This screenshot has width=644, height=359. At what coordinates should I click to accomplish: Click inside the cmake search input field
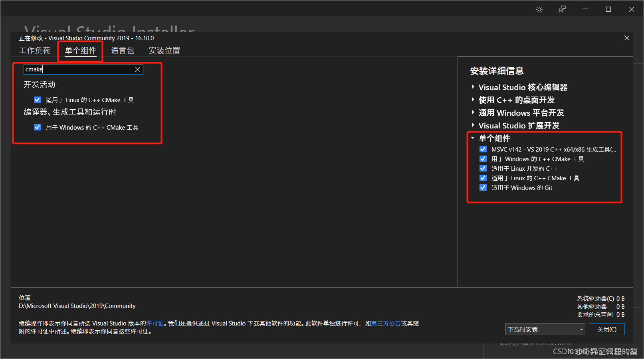pyautogui.click(x=72, y=69)
